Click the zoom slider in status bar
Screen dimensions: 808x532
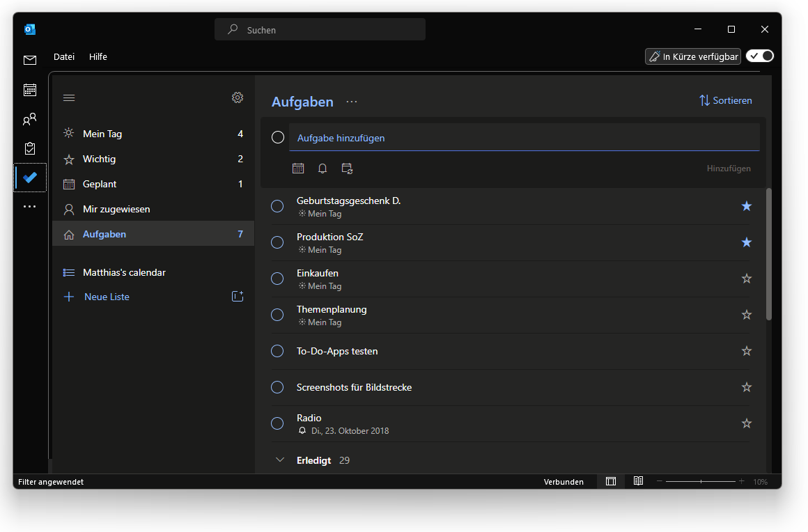click(x=701, y=481)
